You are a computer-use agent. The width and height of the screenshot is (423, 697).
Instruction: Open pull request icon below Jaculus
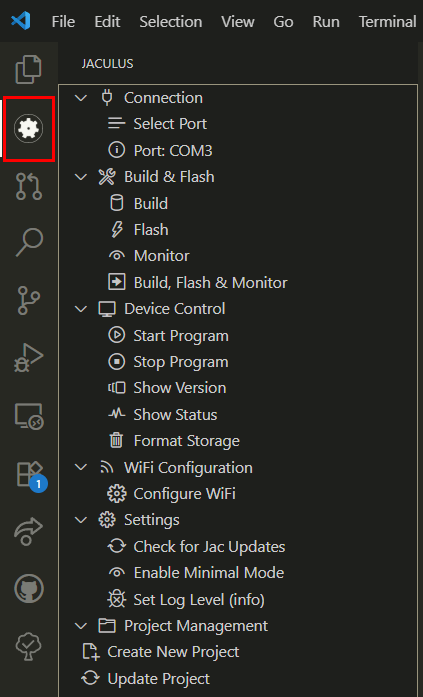(29, 186)
